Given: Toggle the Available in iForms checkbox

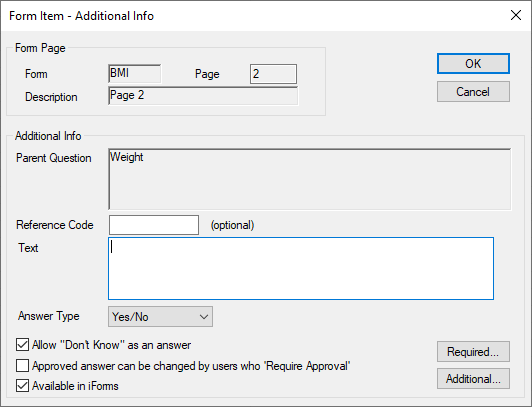Looking at the screenshot, I should pyautogui.click(x=22, y=386).
